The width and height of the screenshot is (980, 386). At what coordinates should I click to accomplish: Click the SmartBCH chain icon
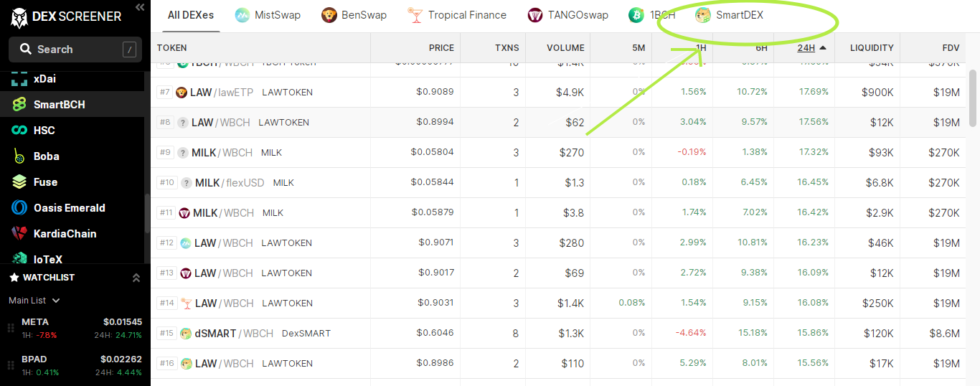[19, 105]
